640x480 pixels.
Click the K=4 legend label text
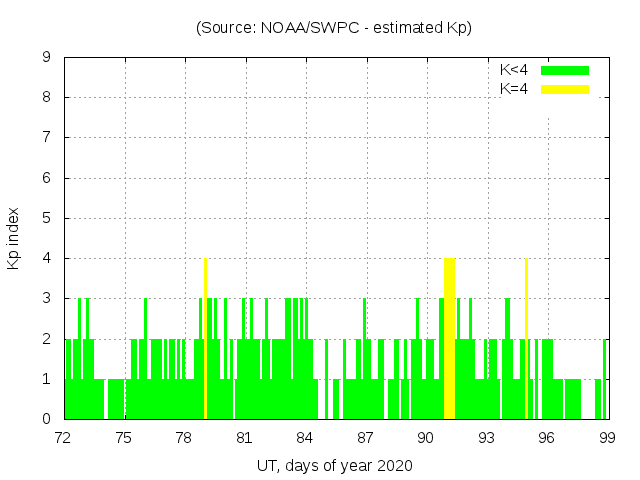point(514,89)
